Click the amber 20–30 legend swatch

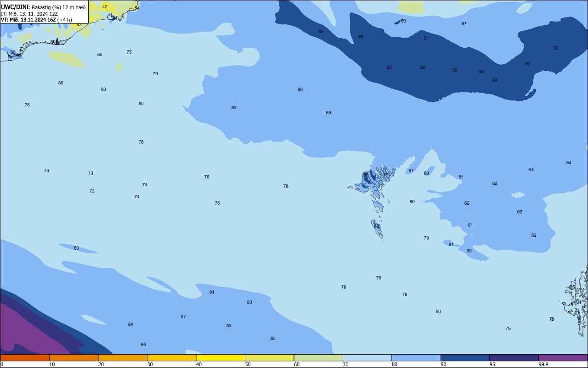(x=123, y=357)
